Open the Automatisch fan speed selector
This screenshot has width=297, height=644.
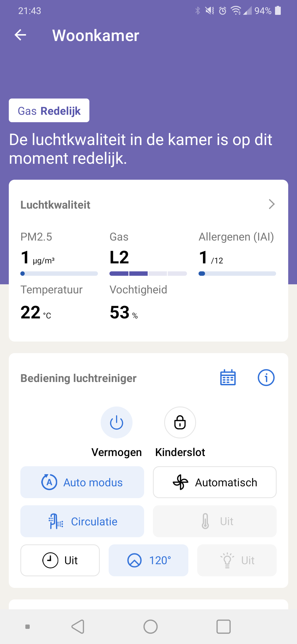[x=215, y=482]
